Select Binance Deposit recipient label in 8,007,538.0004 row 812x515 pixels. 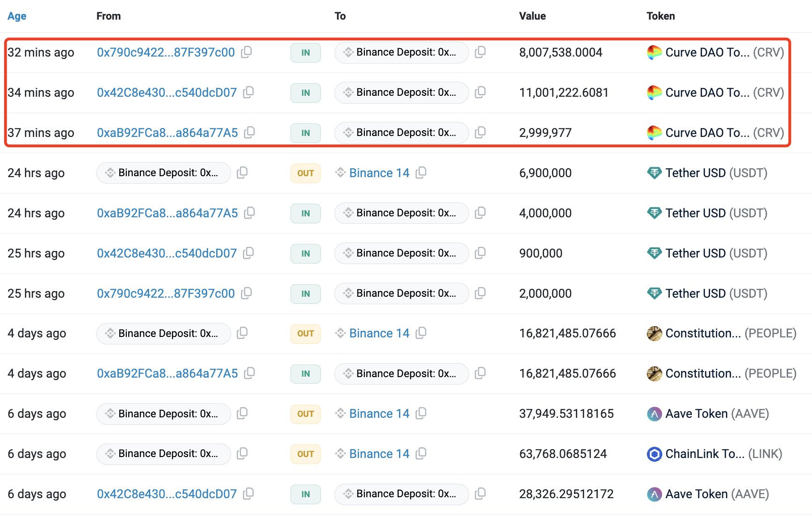[x=402, y=52]
